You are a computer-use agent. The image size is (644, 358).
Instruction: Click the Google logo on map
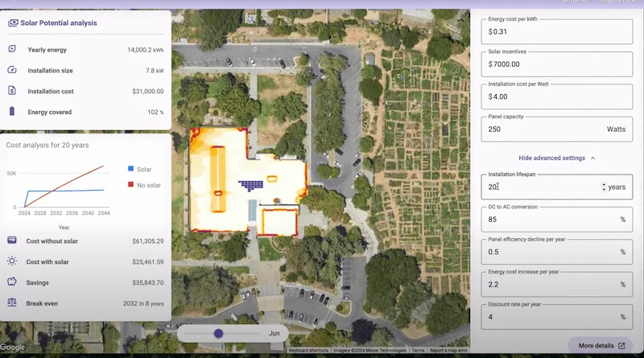tap(13, 347)
